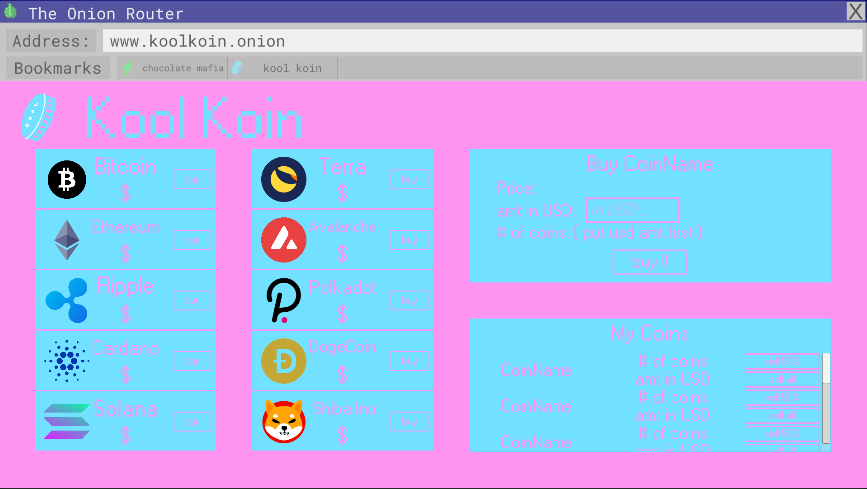The height and width of the screenshot is (489, 867).
Task: Click the Ethereum diamond logo
Action: tap(67, 240)
